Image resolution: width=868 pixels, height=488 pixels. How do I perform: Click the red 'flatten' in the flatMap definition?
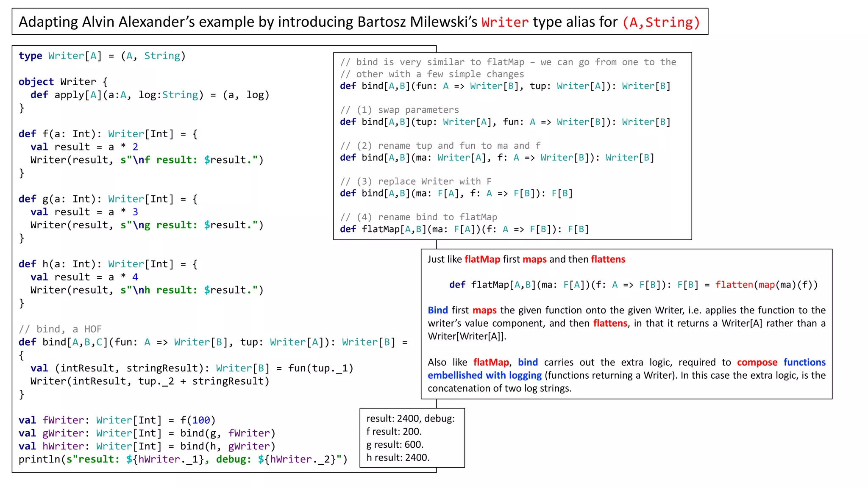click(734, 285)
